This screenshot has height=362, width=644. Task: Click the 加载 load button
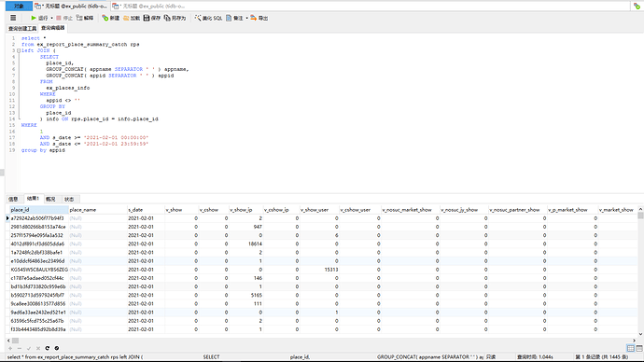(132, 18)
